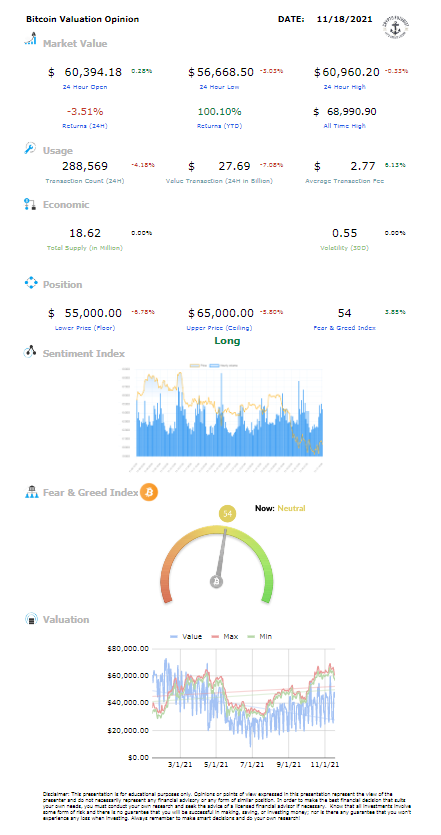Click the green Long position text
The height and width of the screenshot is (835, 441).
coord(227,341)
